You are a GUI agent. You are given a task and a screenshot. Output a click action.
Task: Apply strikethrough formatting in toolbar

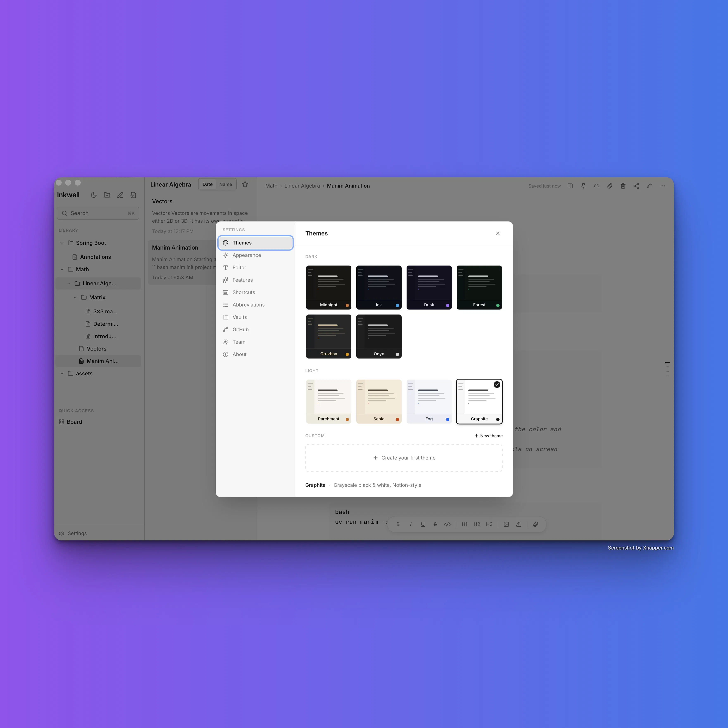pos(435,524)
